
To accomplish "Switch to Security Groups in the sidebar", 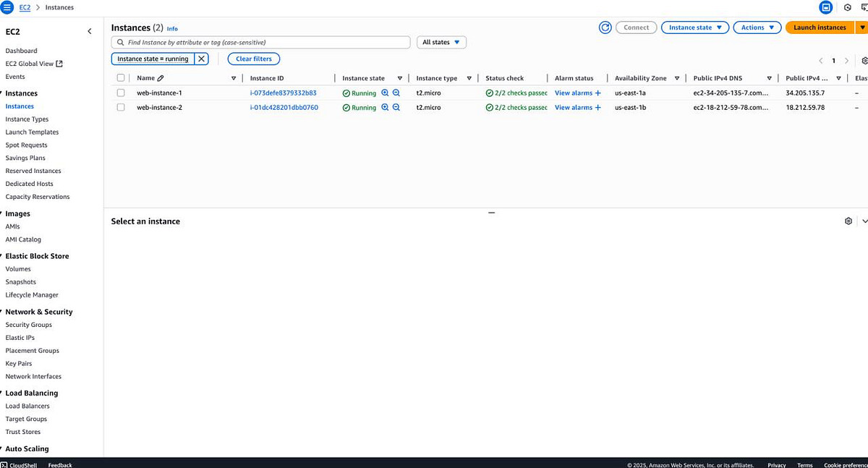I will point(27,324).
